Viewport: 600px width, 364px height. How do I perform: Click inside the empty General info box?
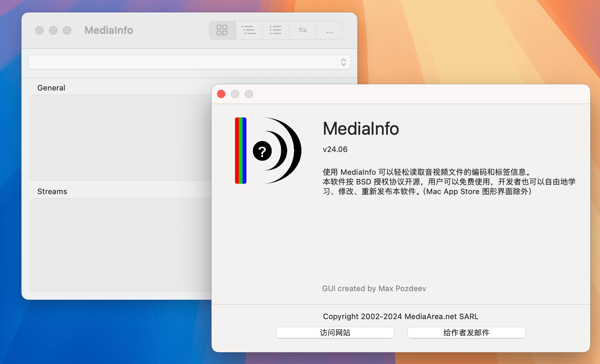pyautogui.click(x=121, y=138)
